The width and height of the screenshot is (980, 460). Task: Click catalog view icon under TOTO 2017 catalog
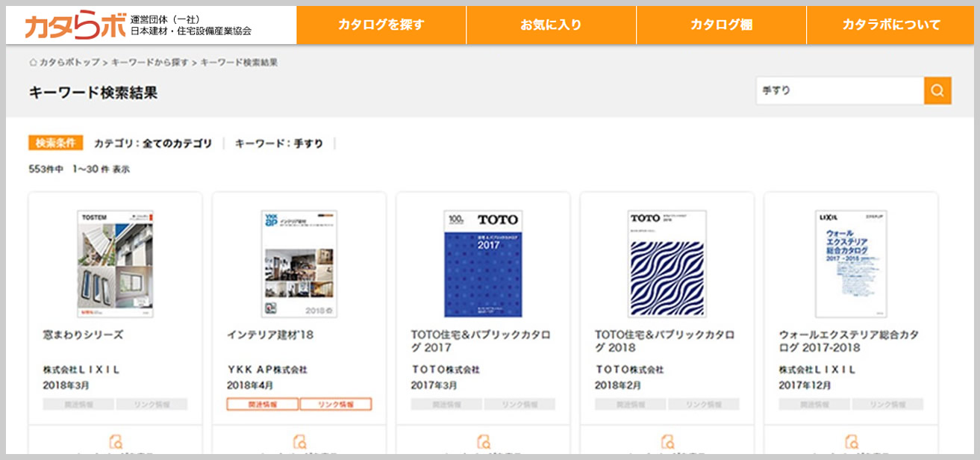pos(483,441)
